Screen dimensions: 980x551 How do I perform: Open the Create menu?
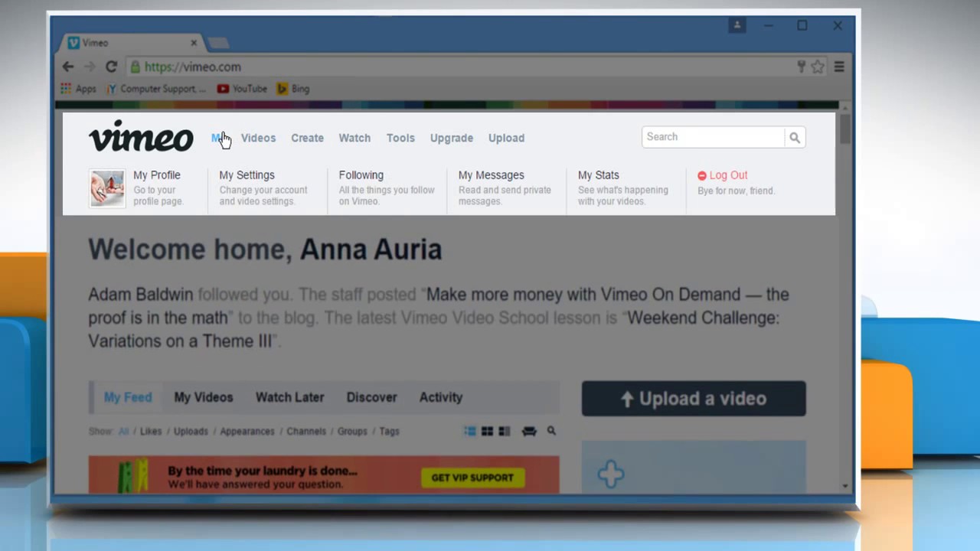coord(307,138)
